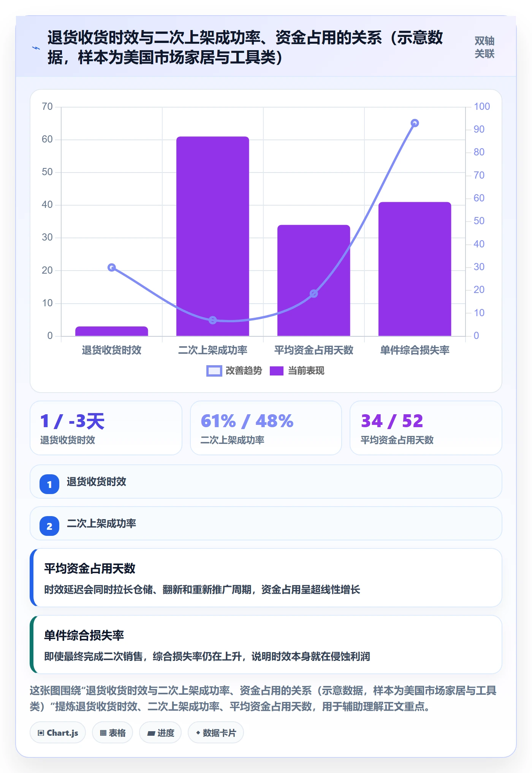Click the diamond icon in 数据卡片 tag
The height and width of the screenshot is (773, 532).
[198, 733]
